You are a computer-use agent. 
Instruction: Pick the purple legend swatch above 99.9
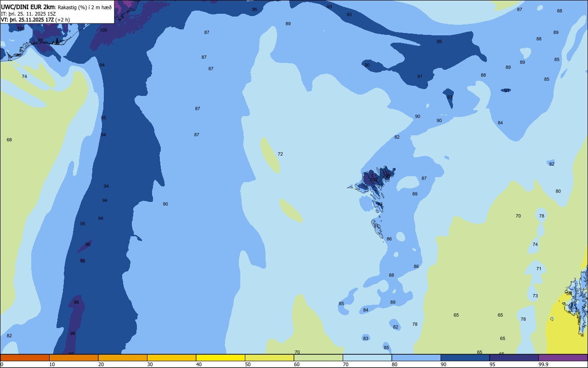563,357
